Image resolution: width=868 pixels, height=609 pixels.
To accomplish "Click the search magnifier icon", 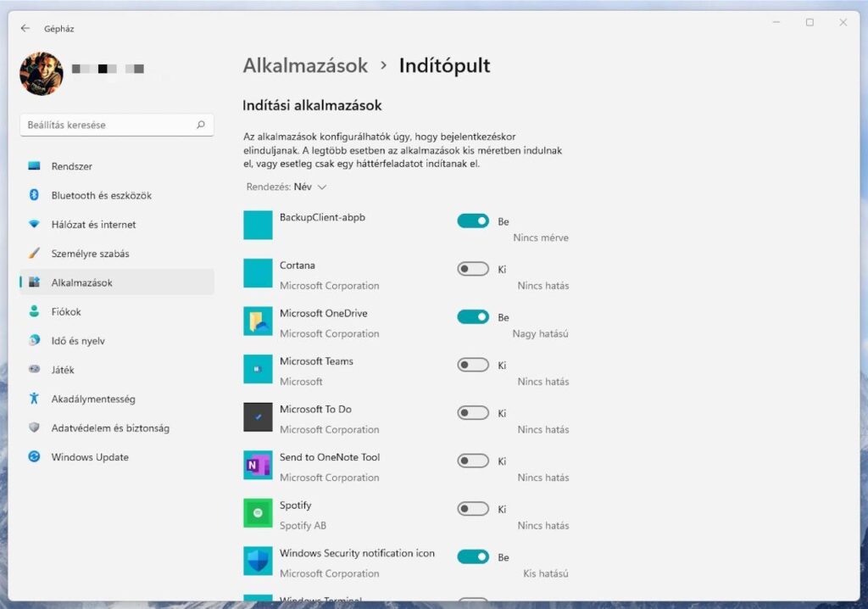I will coord(200,125).
